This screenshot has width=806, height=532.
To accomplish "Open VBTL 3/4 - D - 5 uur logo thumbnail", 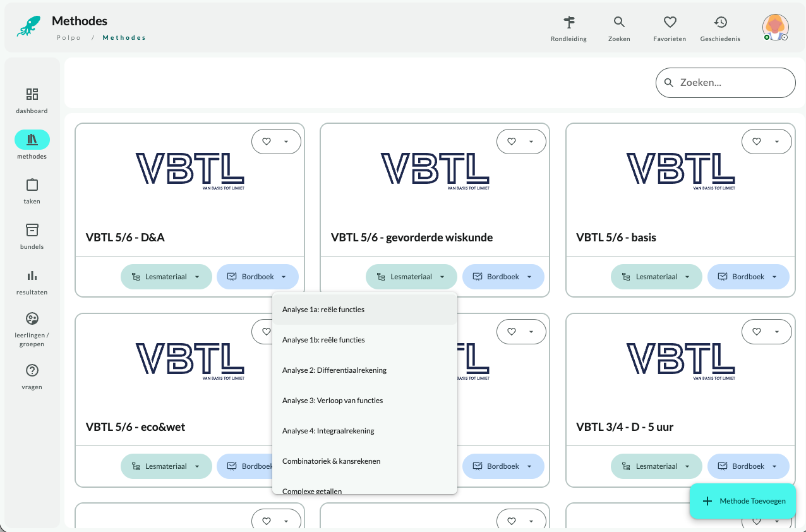I will click(681, 361).
